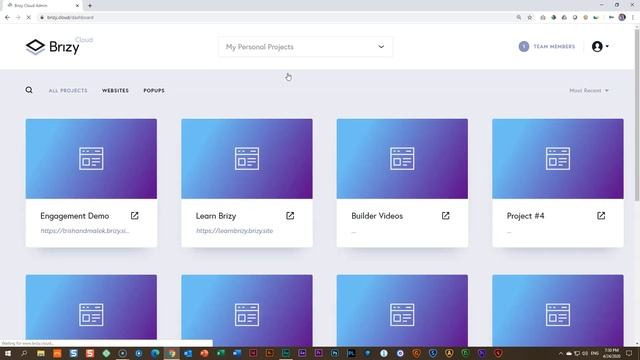Open File Explorer from the taskbar
This screenshot has width=640, height=360.
point(41,353)
